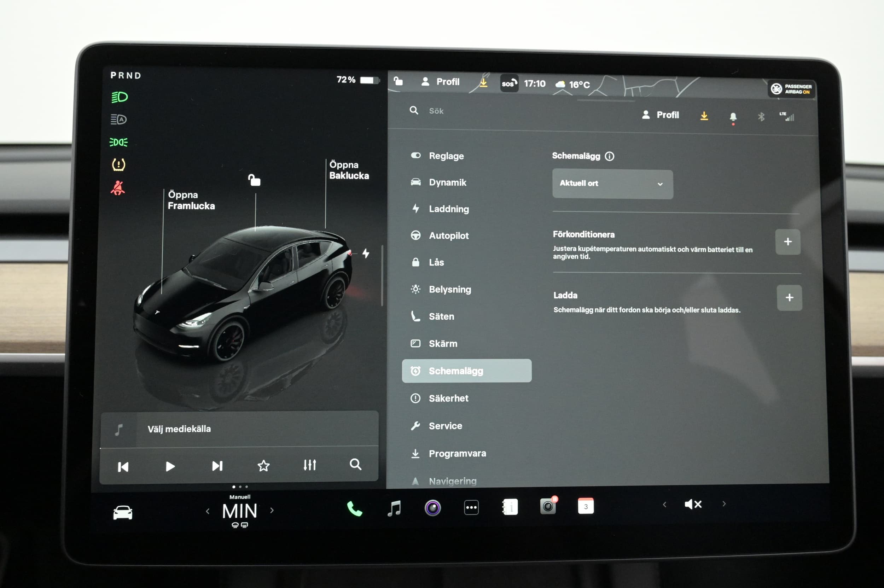Open the all apps menu (three dots)
The width and height of the screenshot is (884, 588).
click(x=471, y=508)
